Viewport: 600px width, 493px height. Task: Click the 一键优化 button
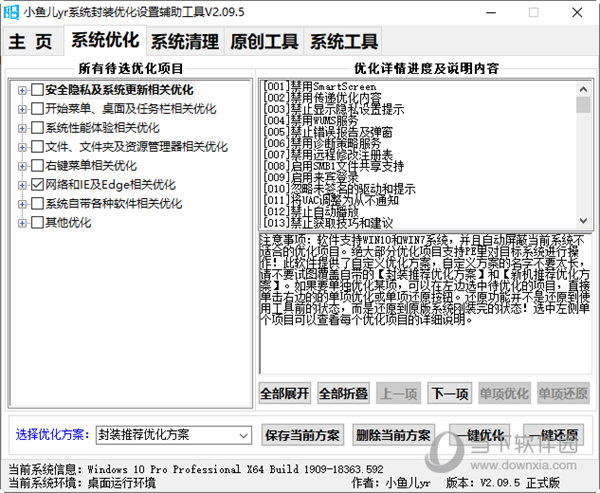coord(476,435)
